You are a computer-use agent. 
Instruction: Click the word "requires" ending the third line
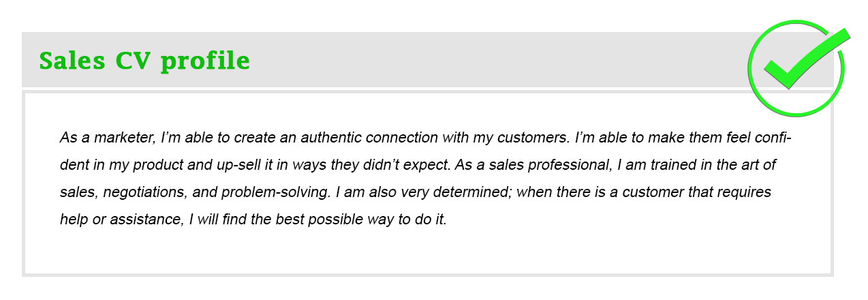(745, 193)
